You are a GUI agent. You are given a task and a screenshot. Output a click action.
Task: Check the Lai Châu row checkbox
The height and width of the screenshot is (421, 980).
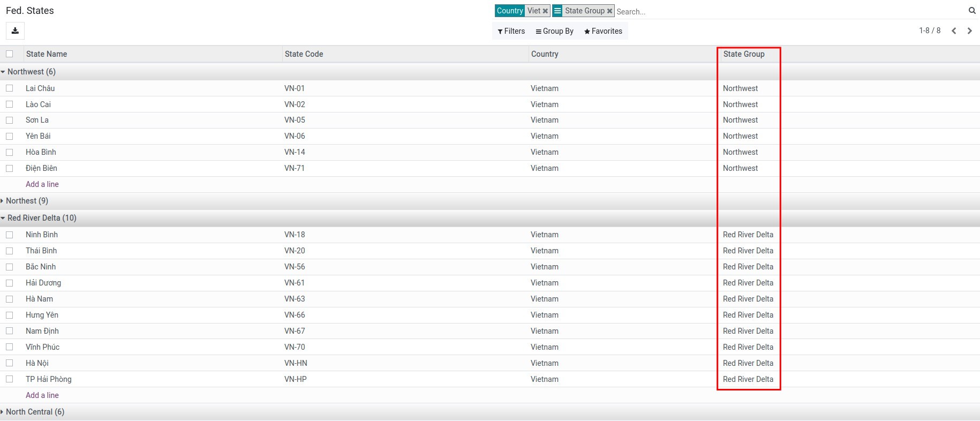click(x=10, y=88)
